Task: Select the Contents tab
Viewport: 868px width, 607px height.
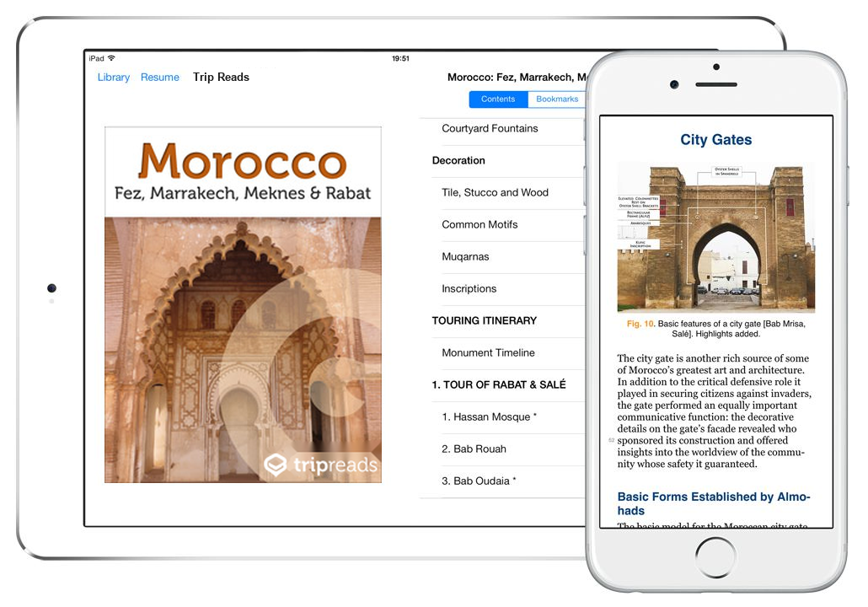Action: click(498, 99)
